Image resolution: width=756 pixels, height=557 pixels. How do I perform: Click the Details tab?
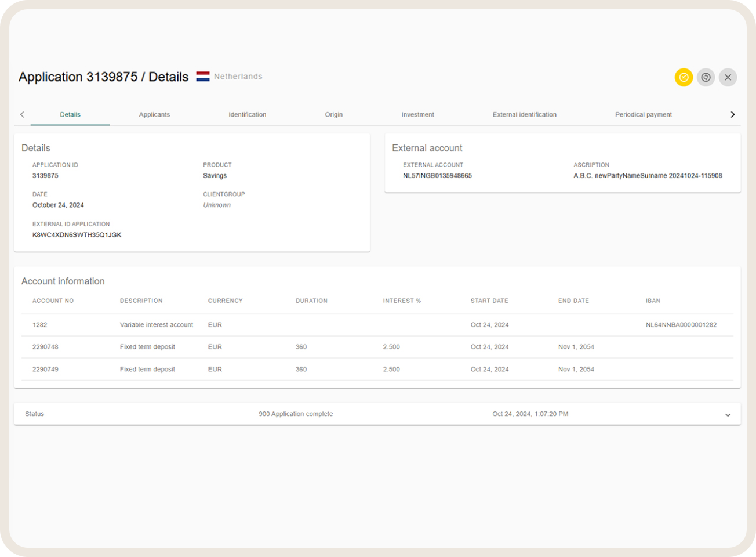click(70, 114)
